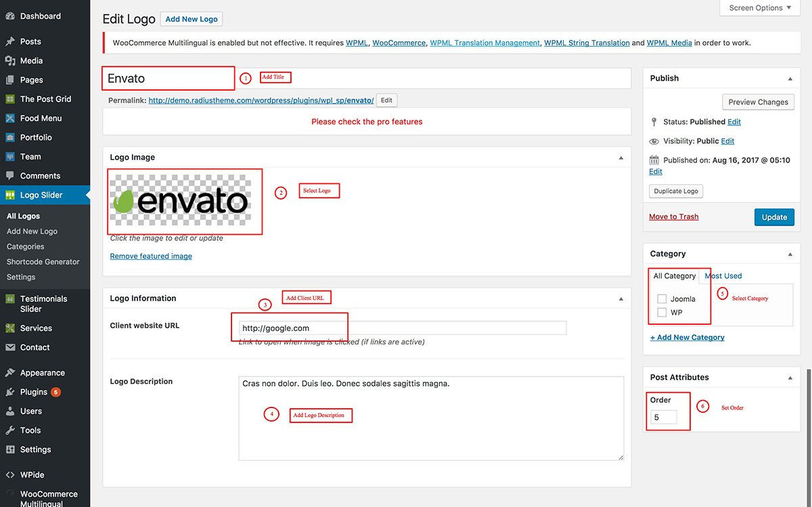Click the Add New Logo button
Screen dimensions: 812x507
(x=191, y=19)
